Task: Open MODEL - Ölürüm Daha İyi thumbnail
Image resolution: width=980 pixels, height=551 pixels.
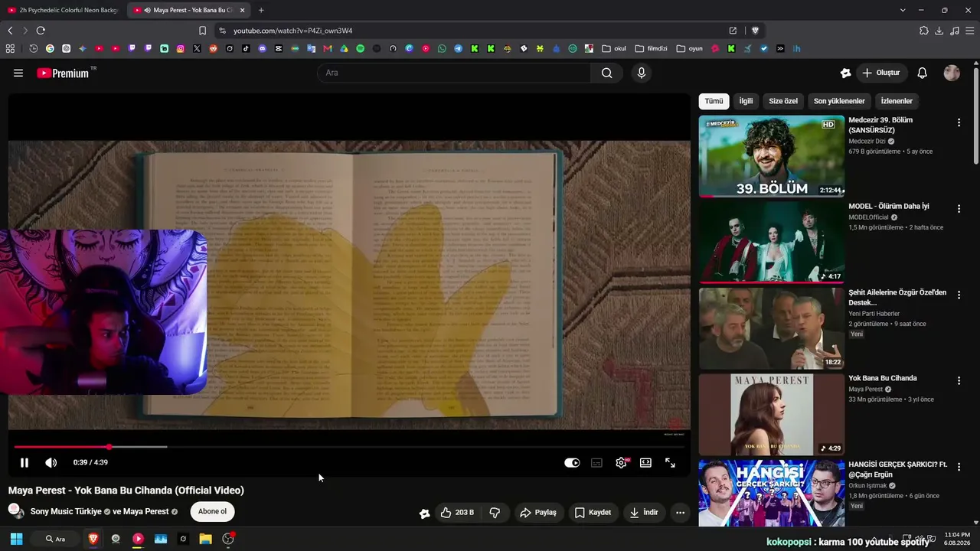Action: click(x=772, y=243)
